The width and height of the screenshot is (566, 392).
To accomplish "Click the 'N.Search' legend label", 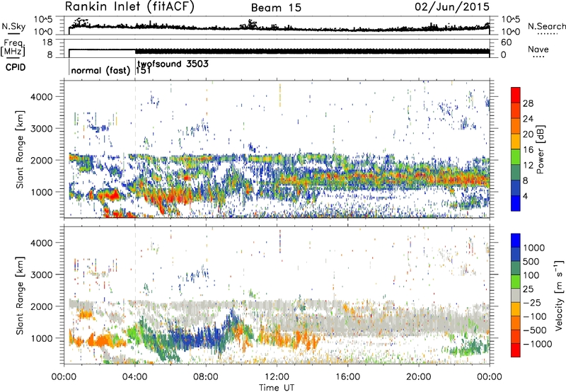I will 546,26.
